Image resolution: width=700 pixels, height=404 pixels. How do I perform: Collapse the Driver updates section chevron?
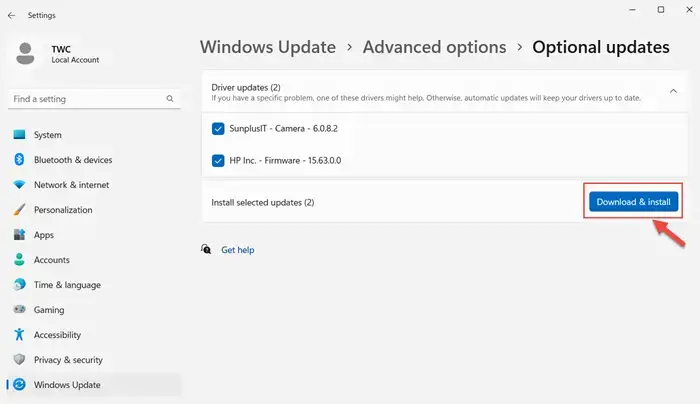pyautogui.click(x=673, y=91)
